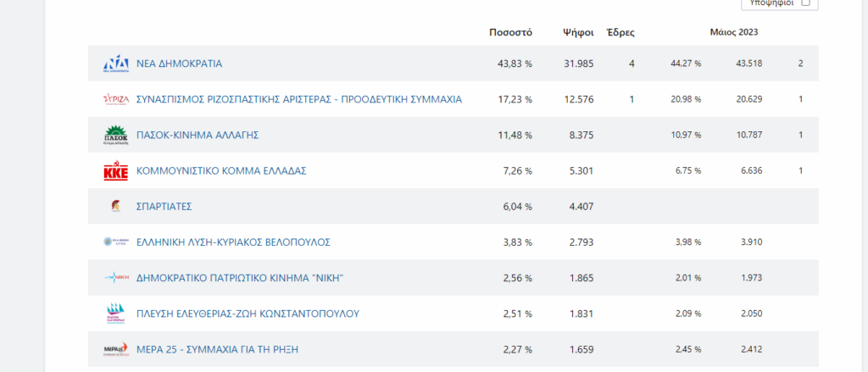Image resolution: width=868 pixels, height=372 pixels.
Task: Select the 2,27 % percentage value
Action: point(518,349)
